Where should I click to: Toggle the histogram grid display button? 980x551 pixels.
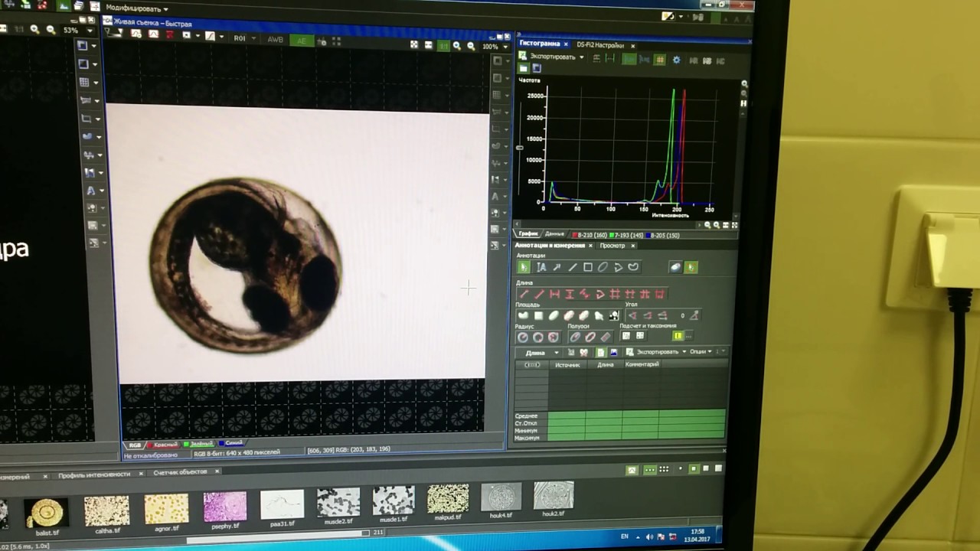[x=659, y=60]
